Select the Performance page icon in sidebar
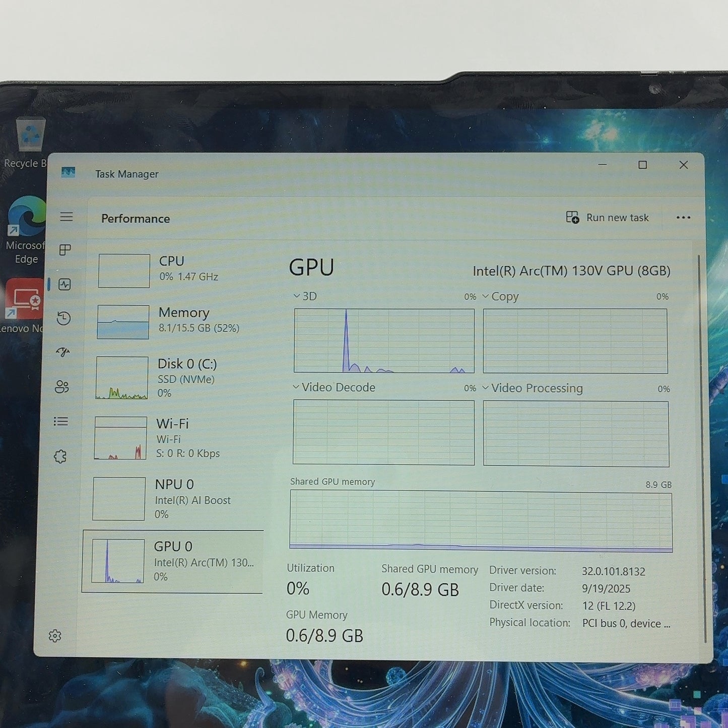This screenshot has height=728, width=728. [64, 284]
